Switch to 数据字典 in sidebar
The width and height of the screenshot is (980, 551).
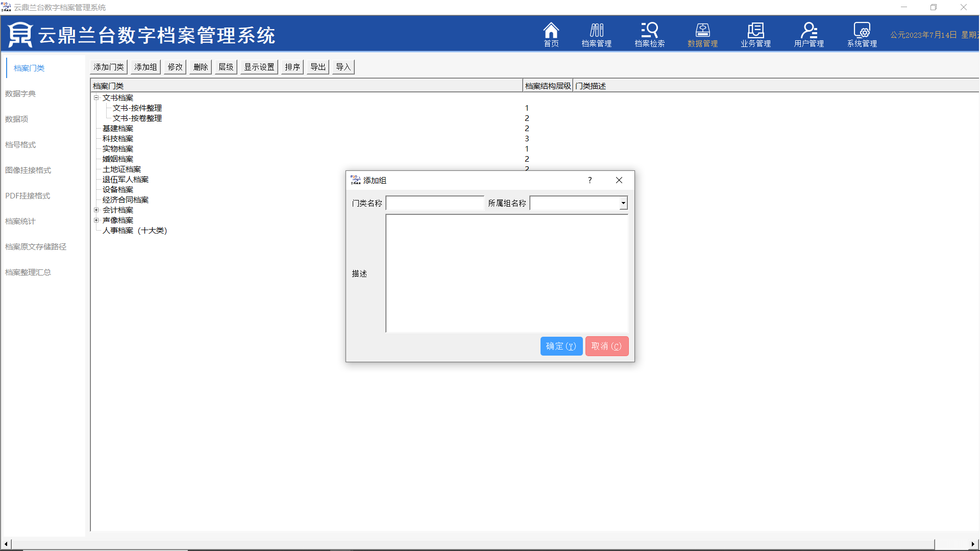coord(20,93)
